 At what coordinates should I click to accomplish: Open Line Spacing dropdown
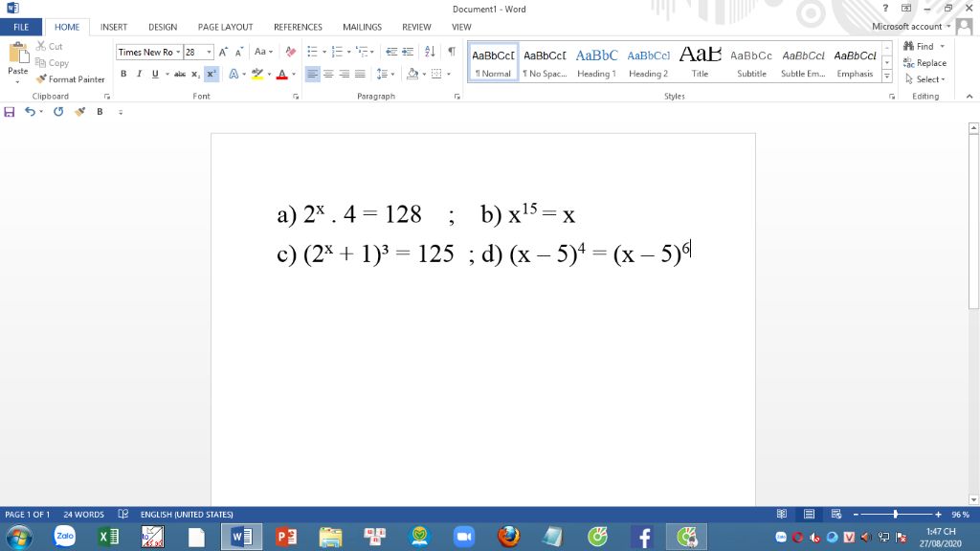385,74
